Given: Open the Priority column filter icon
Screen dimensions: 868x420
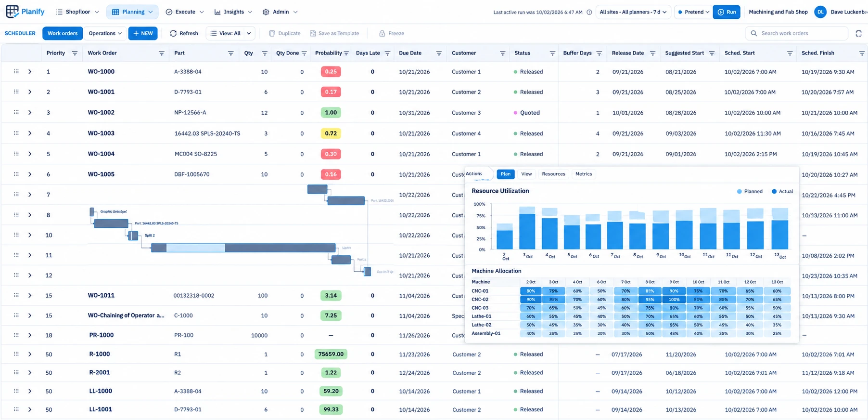Looking at the screenshot, I should [x=75, y=53].
